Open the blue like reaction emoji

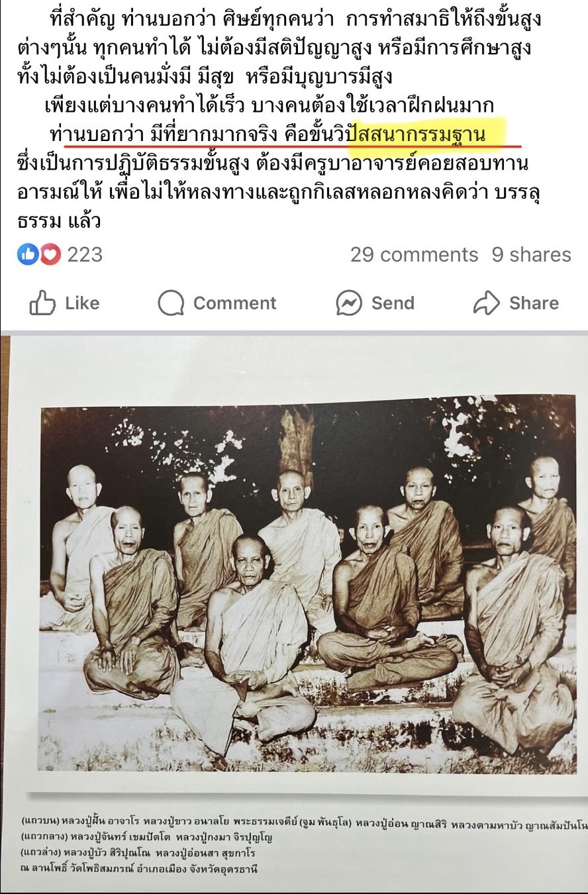(28, 254)
